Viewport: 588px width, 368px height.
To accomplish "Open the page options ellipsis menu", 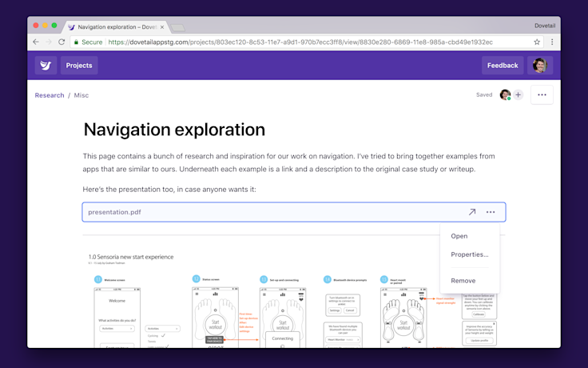I will click(542, 94).
